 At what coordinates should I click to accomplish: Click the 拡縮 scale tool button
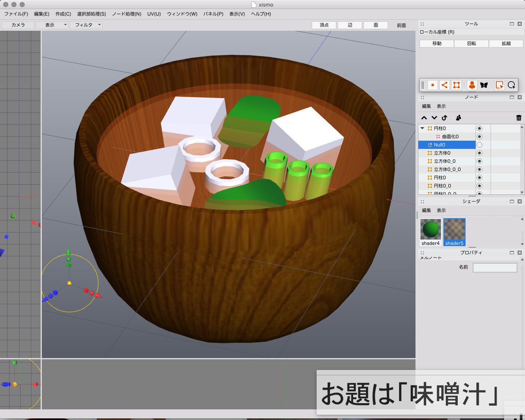pyautogui.click(x=506, y=44)
